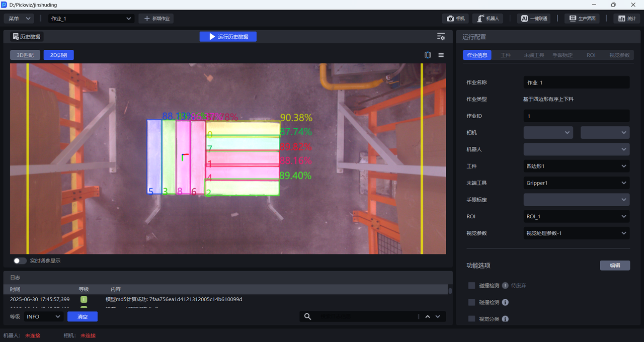The width and height of the screenshot is (644, 342).
Task: Open the history data filter settings icon
Action: pos(441,37)
